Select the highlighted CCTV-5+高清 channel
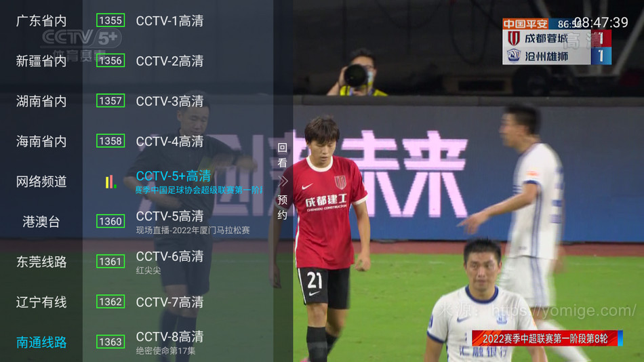The image size is (644, 362). tap(199, 182)
